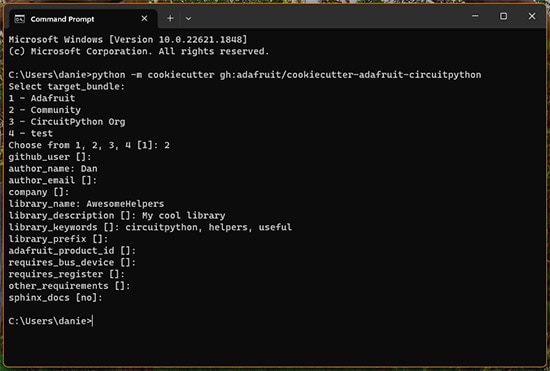Click the final C:\Users\danie> prompt
Viewport: 550px width, 371px height.
(x=50, y=321)
